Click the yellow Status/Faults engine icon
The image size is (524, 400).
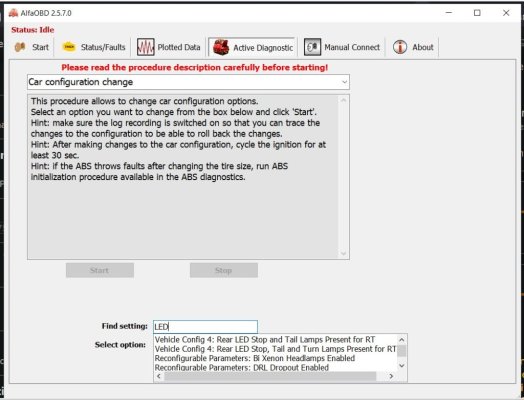pyautogui.click(x=69, y=47)
